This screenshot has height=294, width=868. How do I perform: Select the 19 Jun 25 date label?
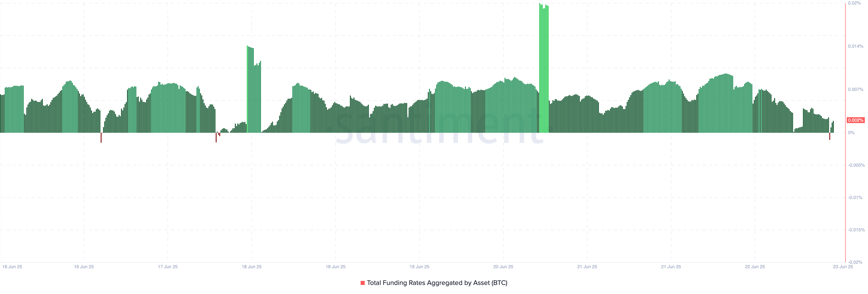(x=419, y=267)
